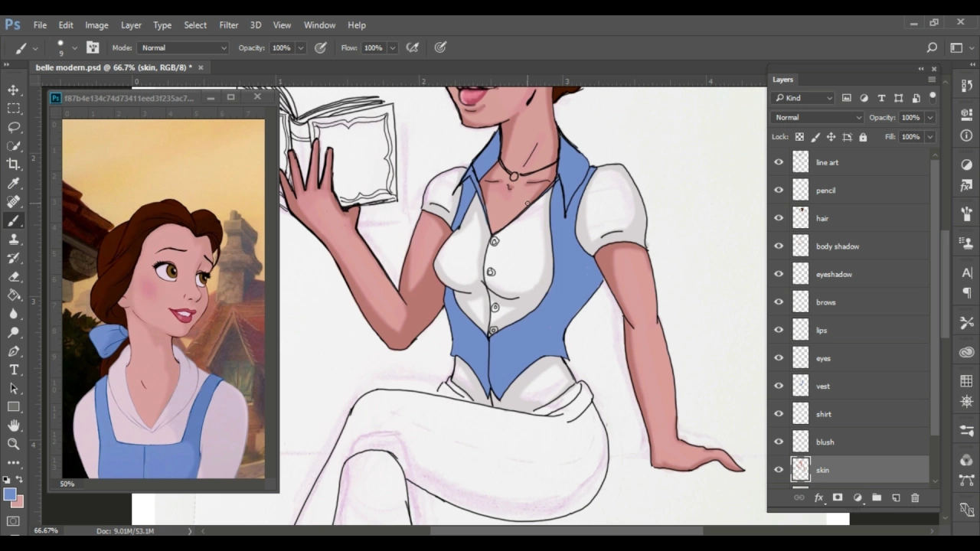Open the Layer menu
The image size is (980, 551).
point(131,24)
